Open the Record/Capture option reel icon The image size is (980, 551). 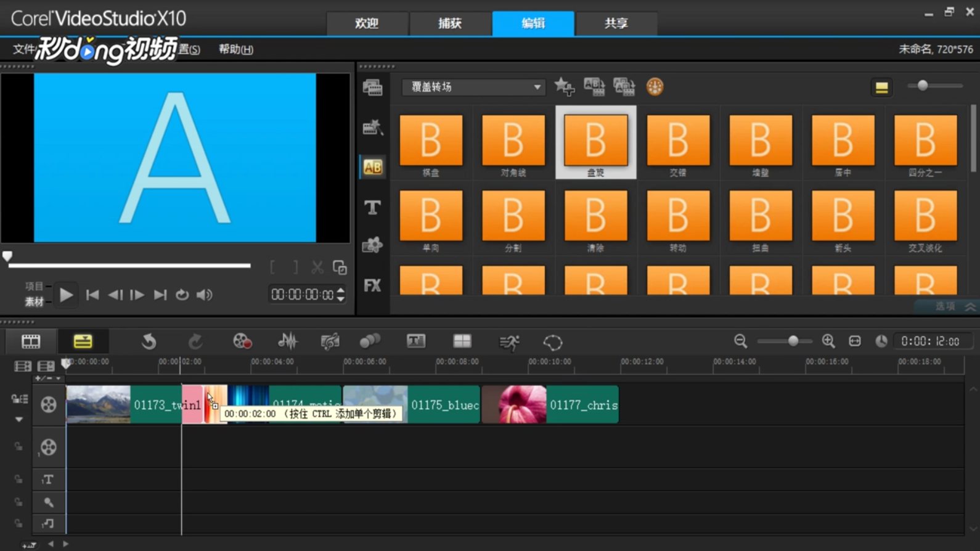click(x=242, y=341)
